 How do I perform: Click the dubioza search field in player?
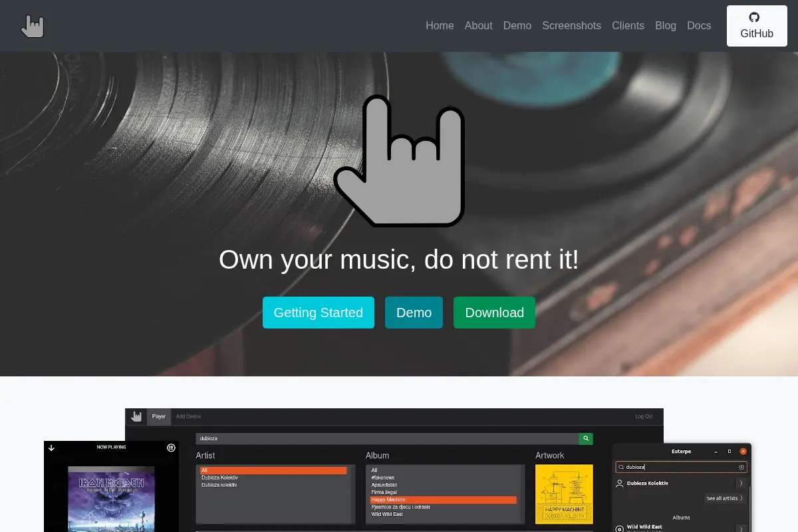tap(387, 439)
